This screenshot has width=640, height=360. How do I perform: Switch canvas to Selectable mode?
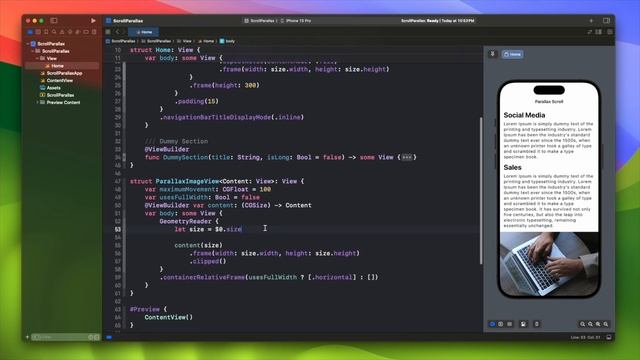coord(501,324)
